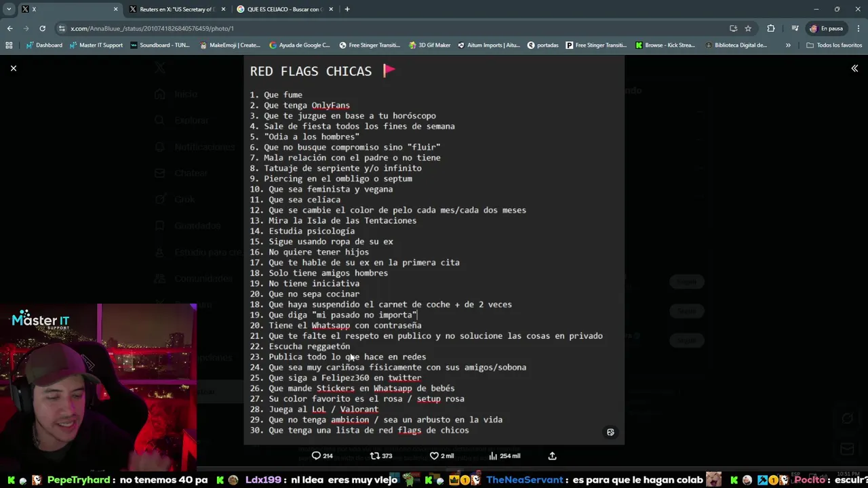Open the Chrome three-dot menu
The image size is (868, 488).
click(859, 28)
